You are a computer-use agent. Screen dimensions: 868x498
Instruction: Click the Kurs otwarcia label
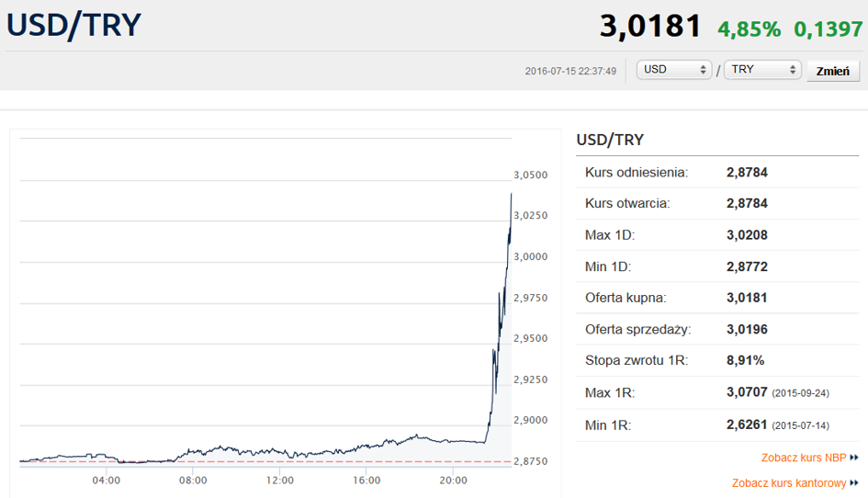tap(627, 203)
